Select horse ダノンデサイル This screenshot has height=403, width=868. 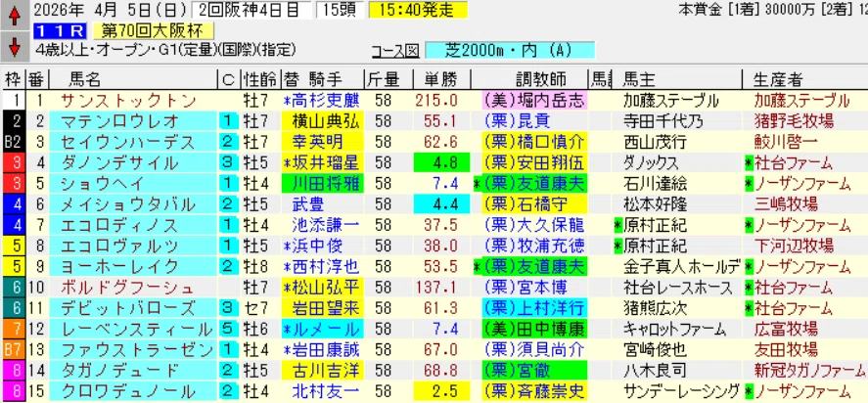[119, 163]
